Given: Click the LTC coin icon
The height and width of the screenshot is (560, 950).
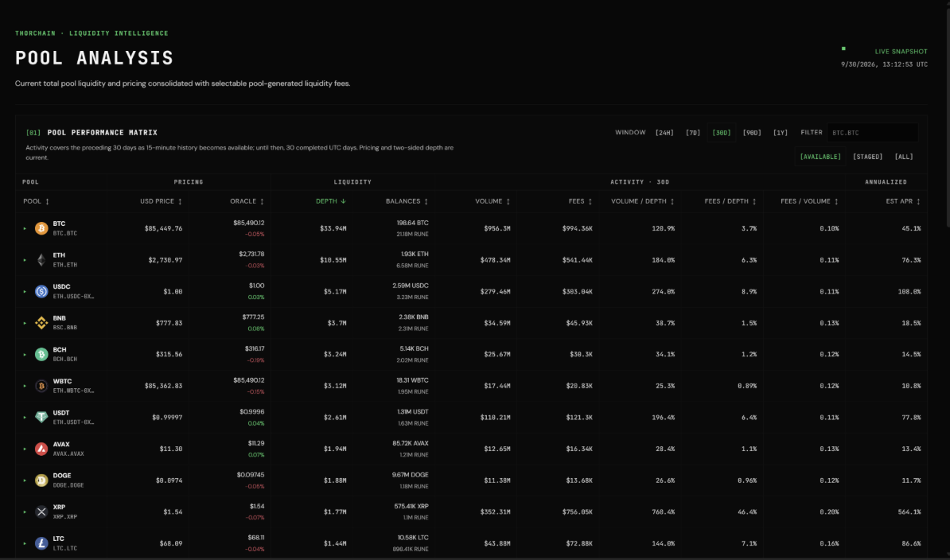Looking at the screenshot, I should pyautogui.click(x=41, y=543).
